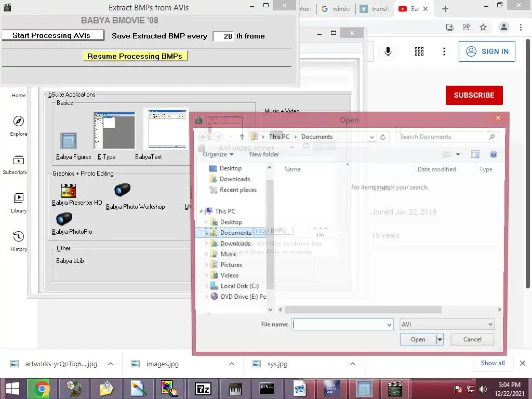
Task: Click the Open button dropdown arrow
Action: [x=440, y=339]
